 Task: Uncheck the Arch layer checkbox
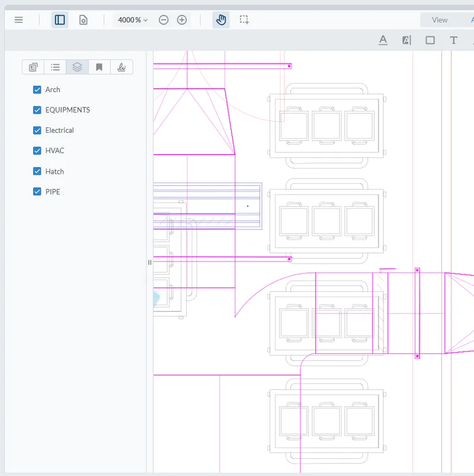coord(37,90)
